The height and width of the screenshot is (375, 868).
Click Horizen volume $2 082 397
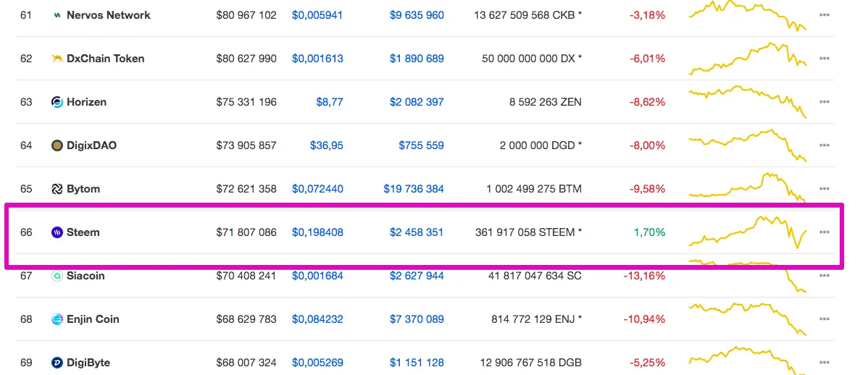click(417, 102)
